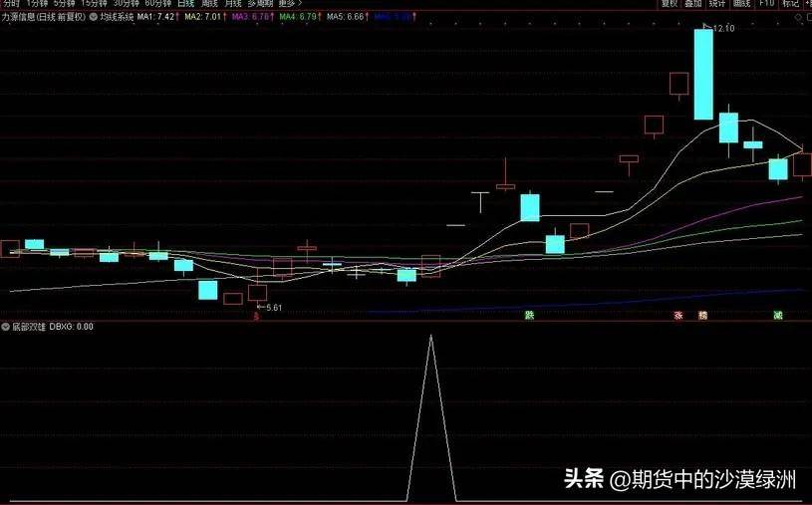Select the 60分钟 period tab

(x=158, y=3)
